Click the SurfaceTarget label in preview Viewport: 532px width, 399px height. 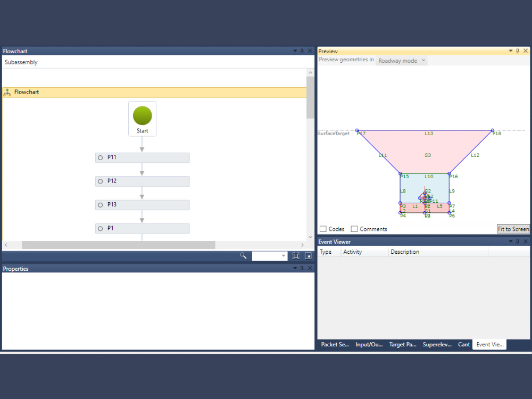click(334, 134)
